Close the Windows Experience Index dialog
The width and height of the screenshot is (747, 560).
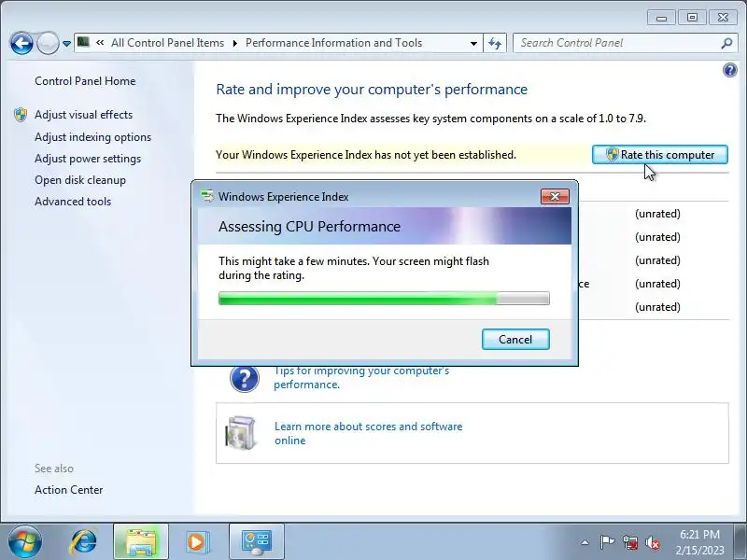tap(555, 196)
